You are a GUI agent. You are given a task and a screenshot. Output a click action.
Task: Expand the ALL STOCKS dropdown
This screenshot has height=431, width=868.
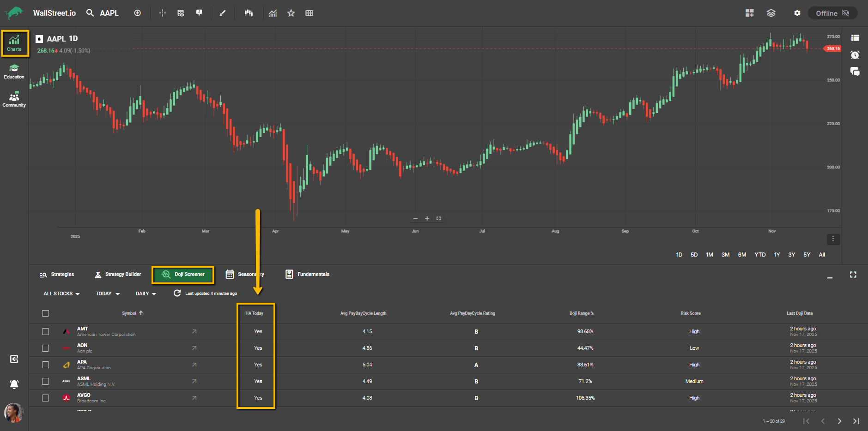[x=61, y=293]
